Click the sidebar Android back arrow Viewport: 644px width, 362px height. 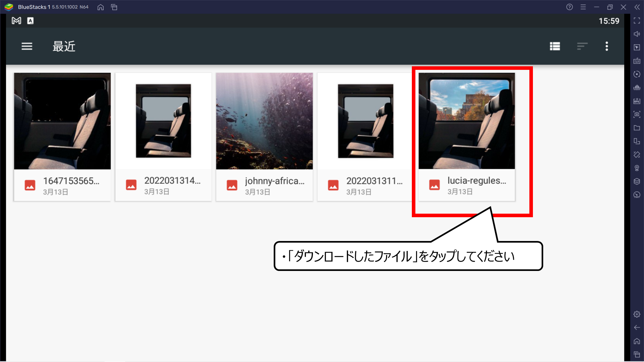637,328
